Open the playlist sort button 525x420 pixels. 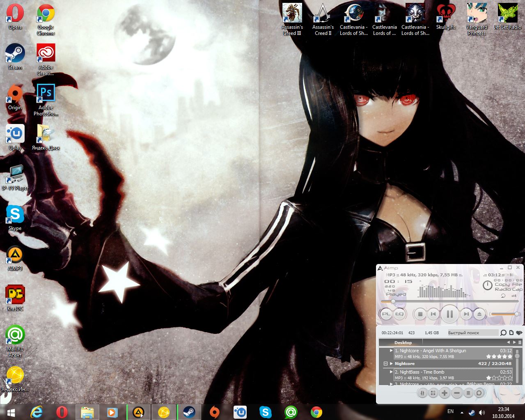468,393
